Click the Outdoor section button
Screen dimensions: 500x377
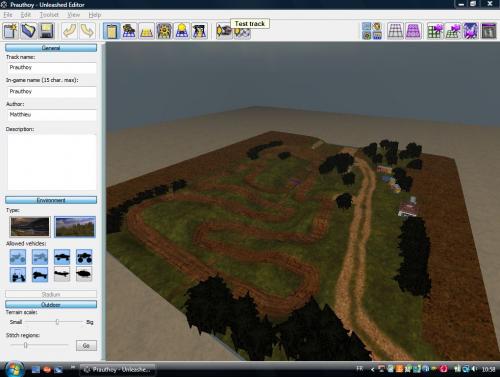pyautogui.click(x=51, y=304)
